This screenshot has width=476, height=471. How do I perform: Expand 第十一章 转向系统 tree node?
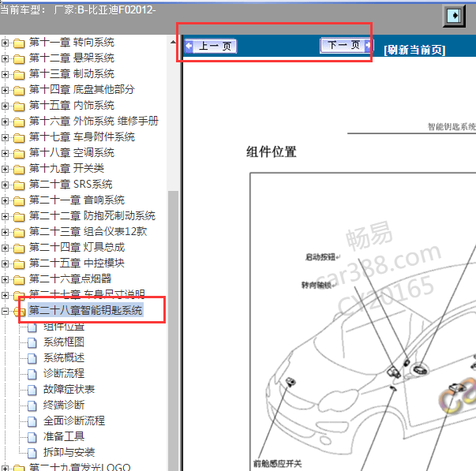click(x=6, y=43)
